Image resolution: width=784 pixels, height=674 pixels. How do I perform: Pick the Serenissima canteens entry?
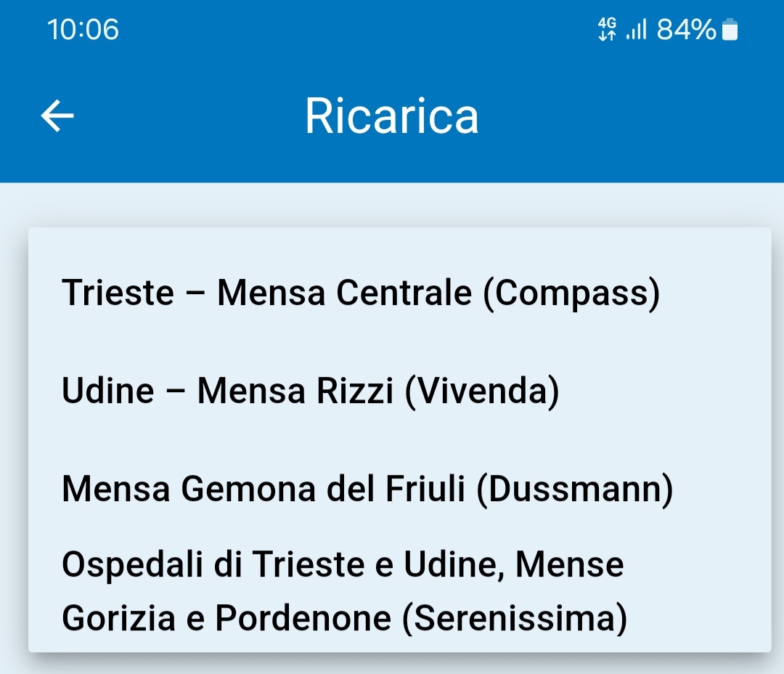tap(399, 591)
